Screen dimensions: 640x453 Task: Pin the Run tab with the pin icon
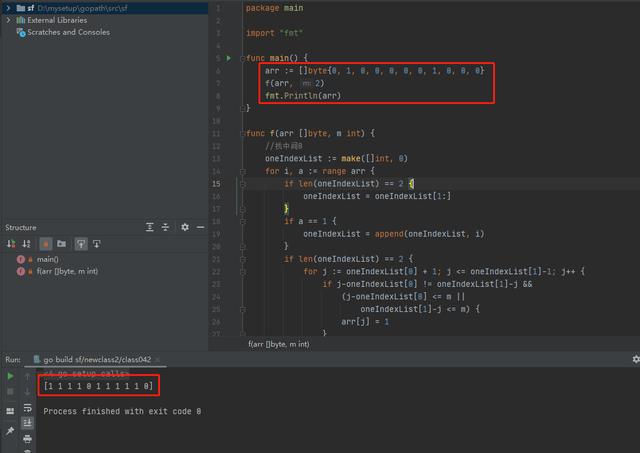tap(11, 430)
